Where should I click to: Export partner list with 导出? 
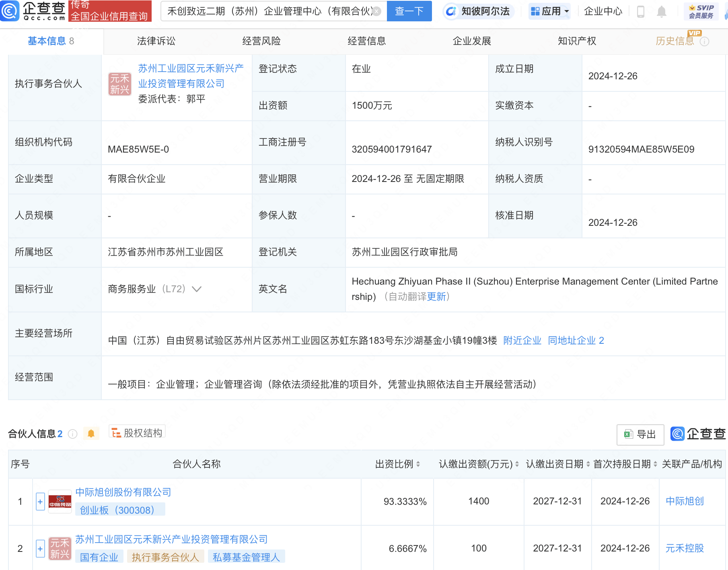[x=640, y=434]
